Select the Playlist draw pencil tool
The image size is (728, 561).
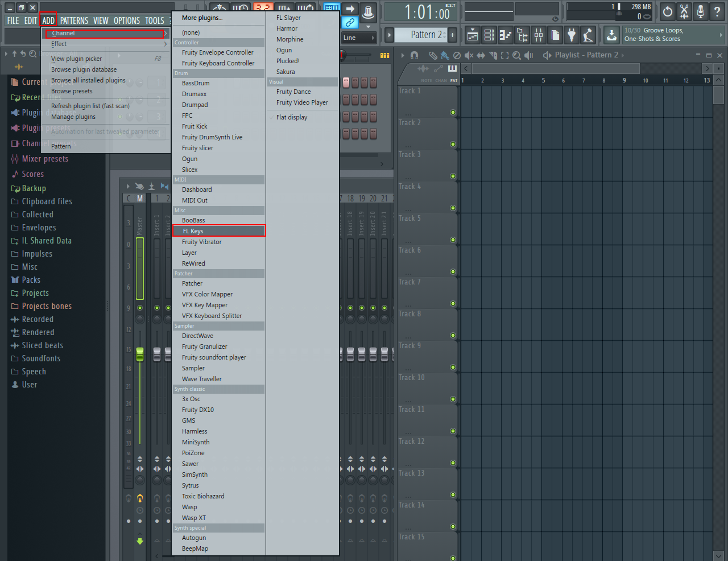tap(433, 55)
